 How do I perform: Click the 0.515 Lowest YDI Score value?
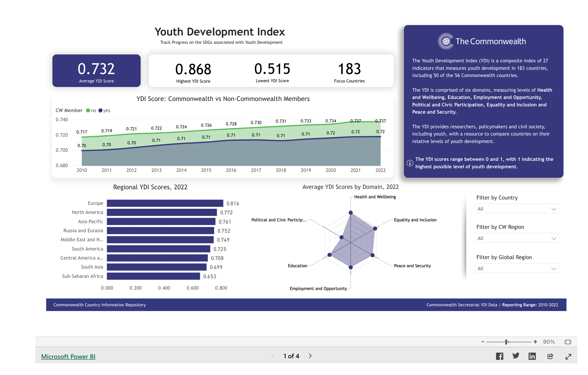pyautogui.click(x=272, y=69)
